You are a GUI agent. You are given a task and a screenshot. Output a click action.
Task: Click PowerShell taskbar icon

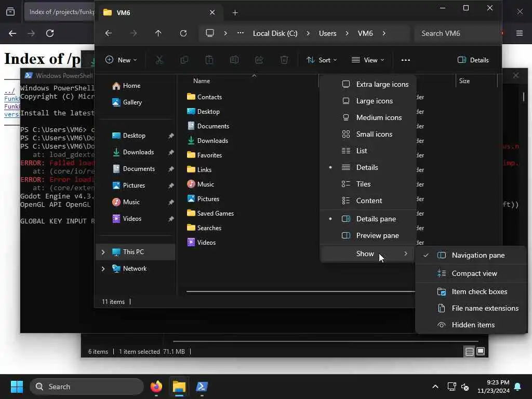pos(202,387)
